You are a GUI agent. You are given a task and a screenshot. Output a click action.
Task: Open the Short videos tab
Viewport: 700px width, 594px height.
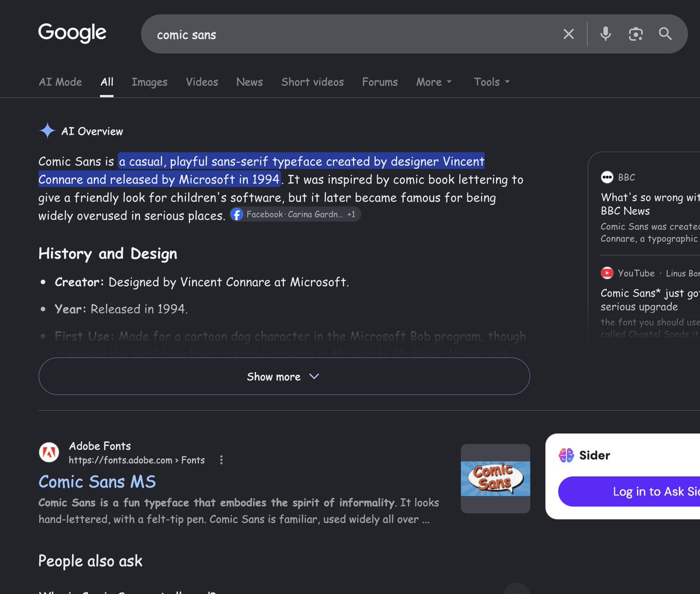click(313, 82)
